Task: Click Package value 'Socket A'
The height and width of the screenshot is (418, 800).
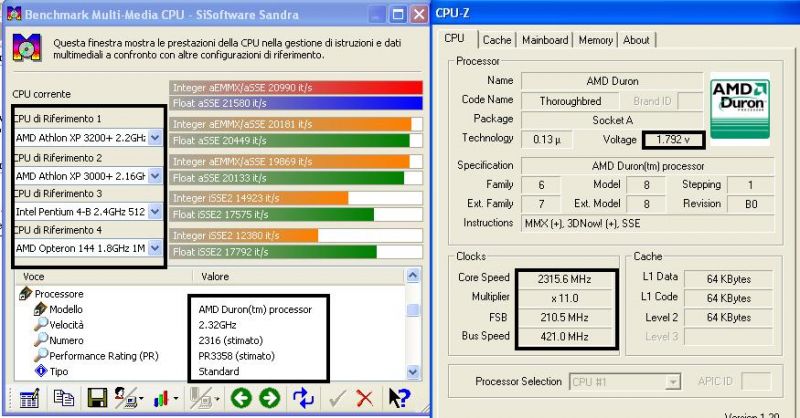Action: tap(612, 120)
